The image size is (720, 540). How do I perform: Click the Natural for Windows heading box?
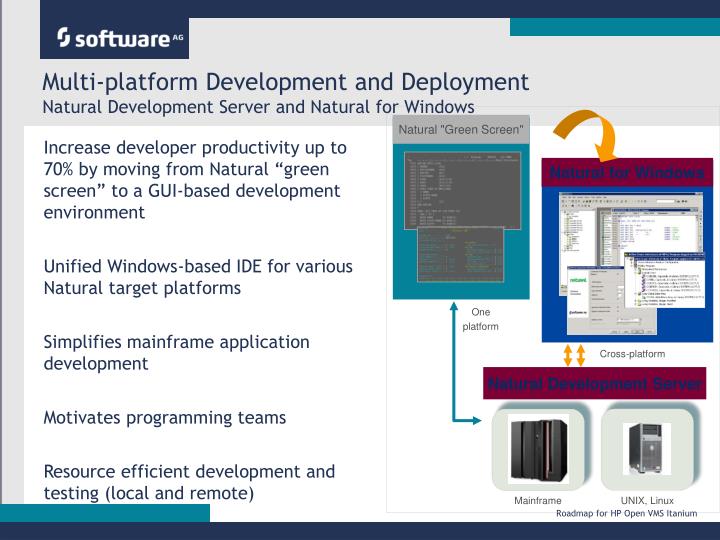627,172
